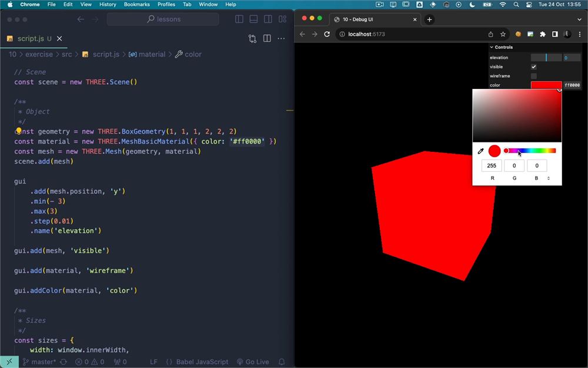Split the editor to the right
This screenshot has width=588, height=368.
coord(267,38)
